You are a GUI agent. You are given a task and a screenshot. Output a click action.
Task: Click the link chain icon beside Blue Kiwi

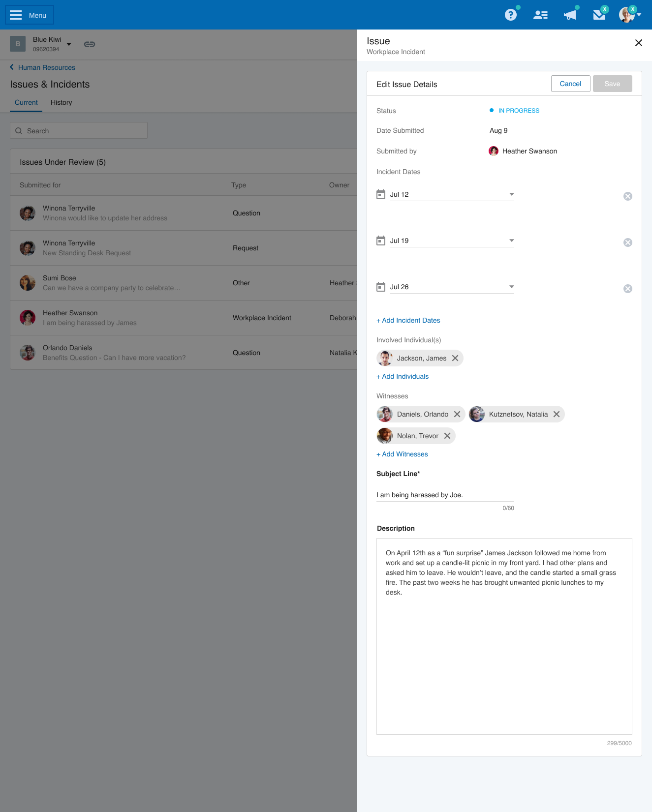click(x=89, y=44)
